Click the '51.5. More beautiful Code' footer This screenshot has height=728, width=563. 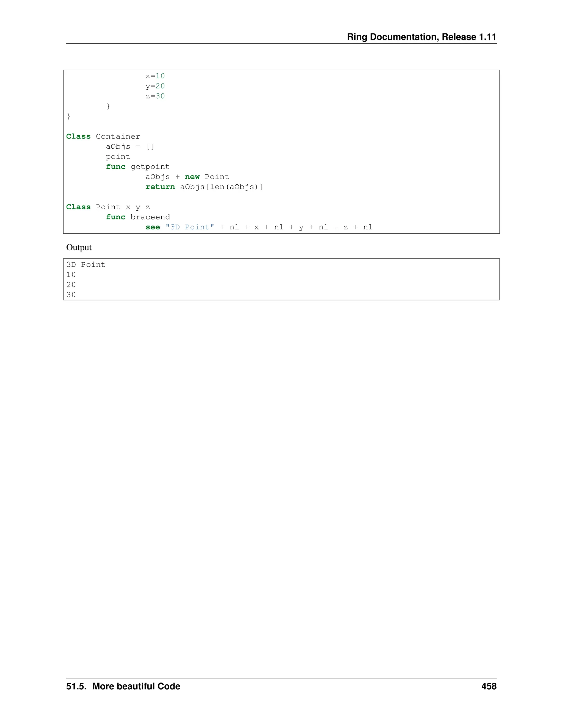[x=123, y=686]
